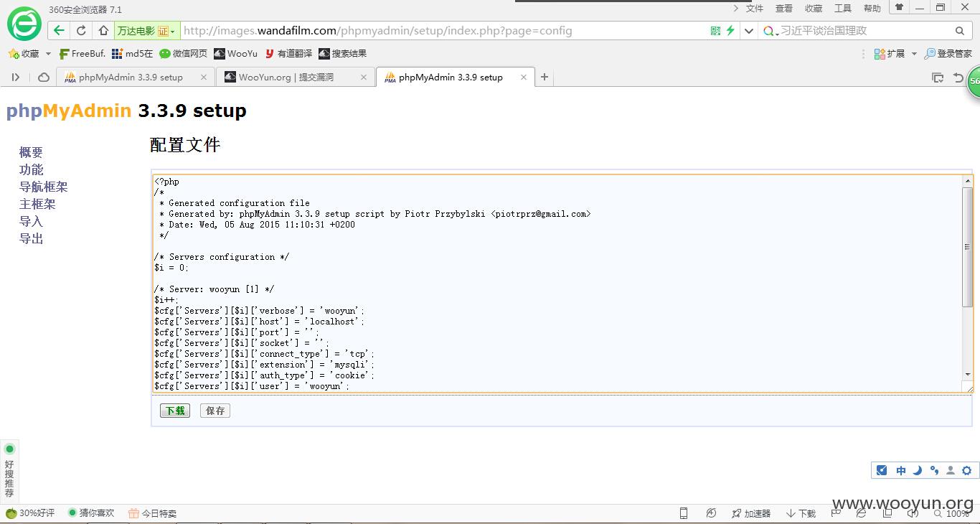Click the 360 browser logo
Screen dimensions: 980x524
pos(24,23)
